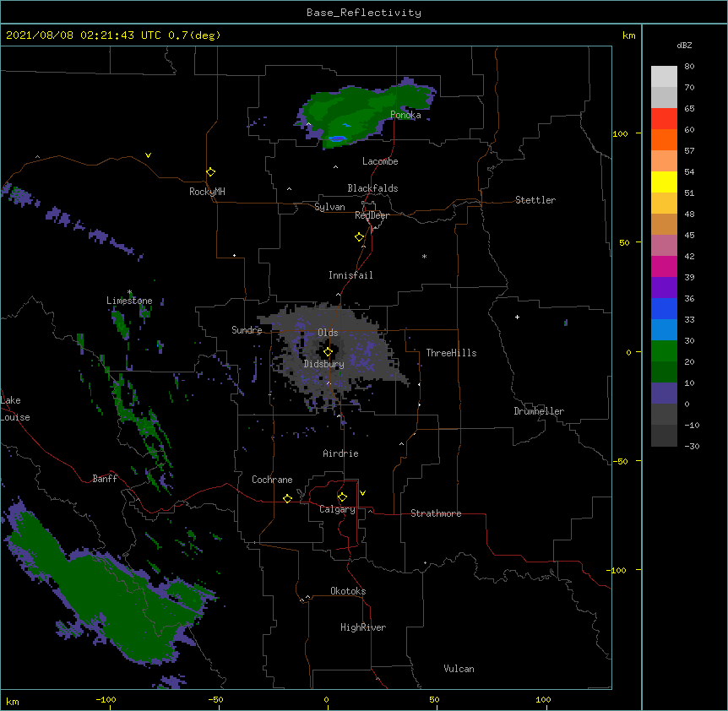Screen dimensions: 728x711
Task: Click the Ponoka city label
Action: [405, 115]
